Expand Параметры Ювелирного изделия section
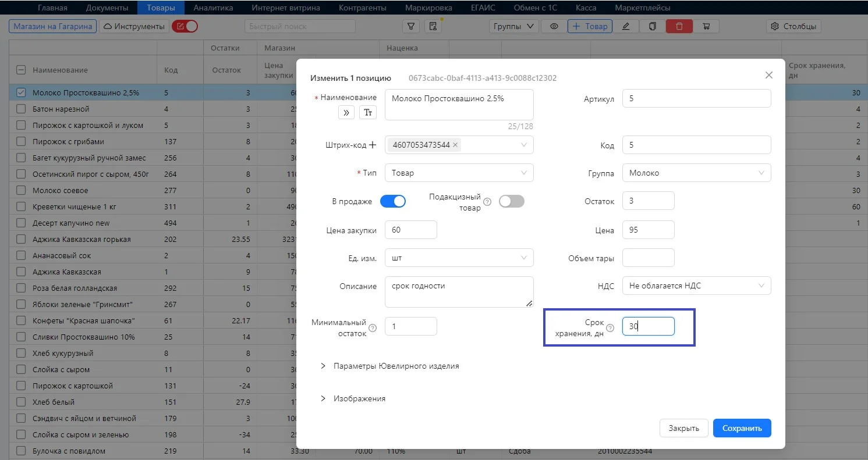This screenshot has height=460, width=868. tap(390, 366)
